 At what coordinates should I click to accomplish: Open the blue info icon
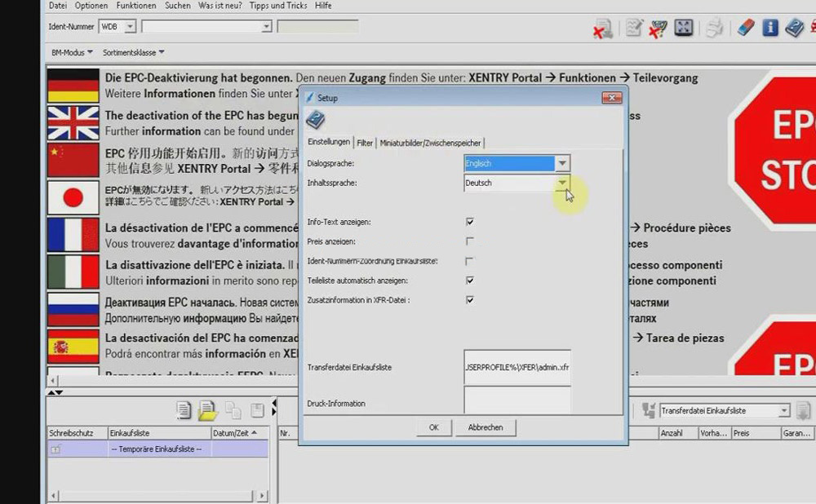[x=770, y=28]
